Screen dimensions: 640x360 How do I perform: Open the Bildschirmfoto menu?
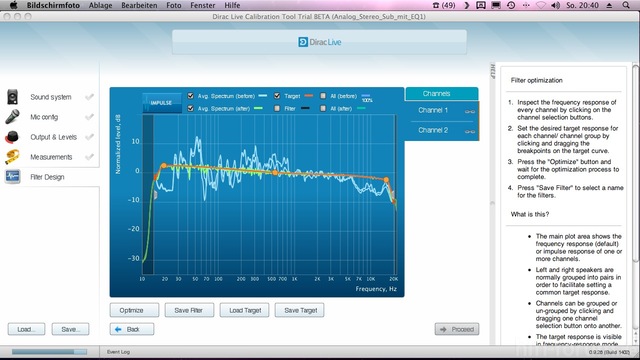tap(53, 5)
